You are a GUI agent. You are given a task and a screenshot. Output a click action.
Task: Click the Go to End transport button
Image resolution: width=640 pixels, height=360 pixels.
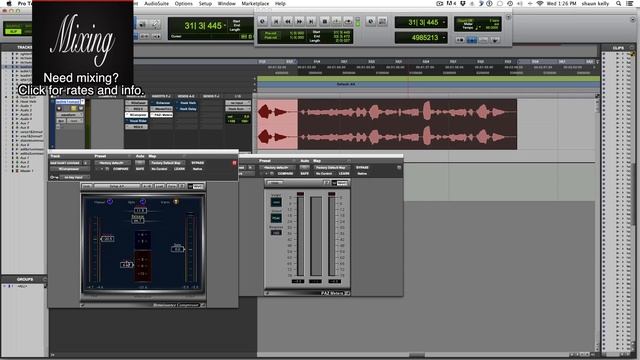[311, 21]
